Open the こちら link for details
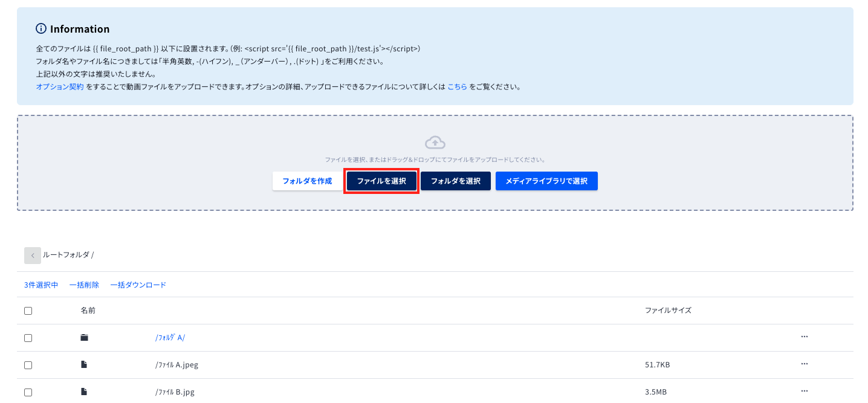The height and width of the screenshot is (403, 868). coord(457,87)
